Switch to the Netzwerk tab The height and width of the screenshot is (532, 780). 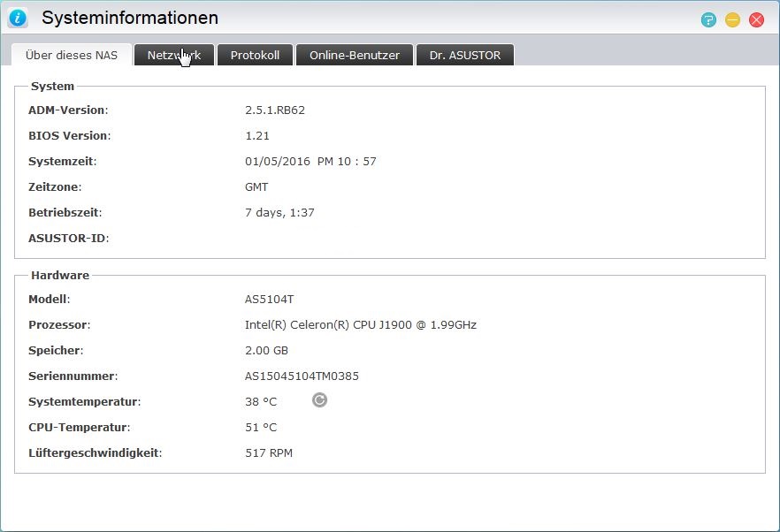(173, 55)
